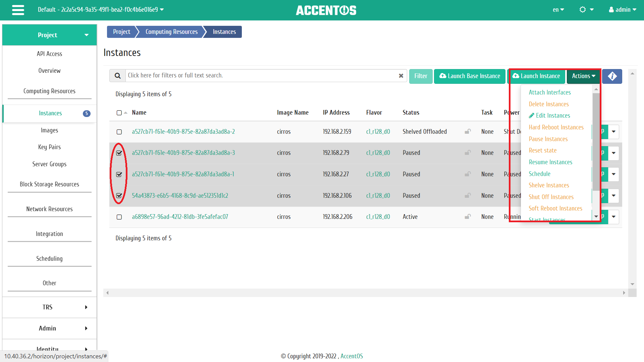Select Shelve Instances action

(549, 185)
